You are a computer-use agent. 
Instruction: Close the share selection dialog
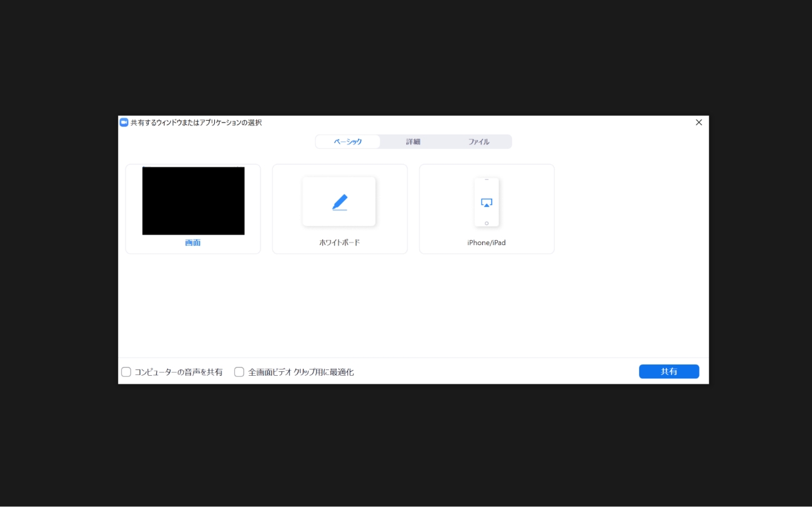pyautogui.click(x=699, y=123)
